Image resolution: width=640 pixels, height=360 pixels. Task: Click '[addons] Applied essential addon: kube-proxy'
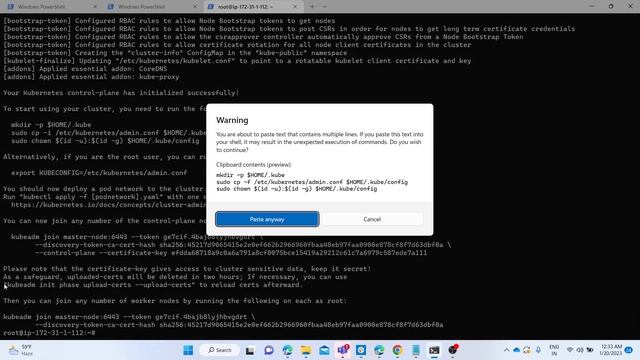[91, 77]
